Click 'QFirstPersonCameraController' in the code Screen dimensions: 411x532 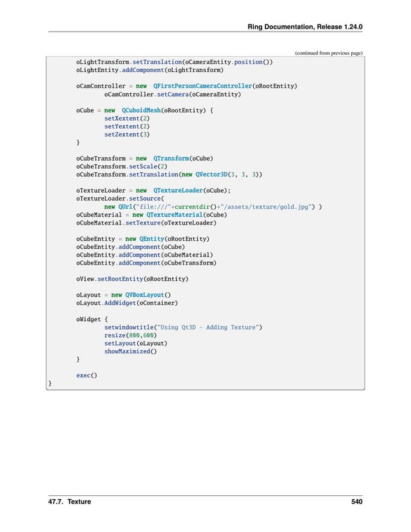pyautogui.click(x=202, y=86)
